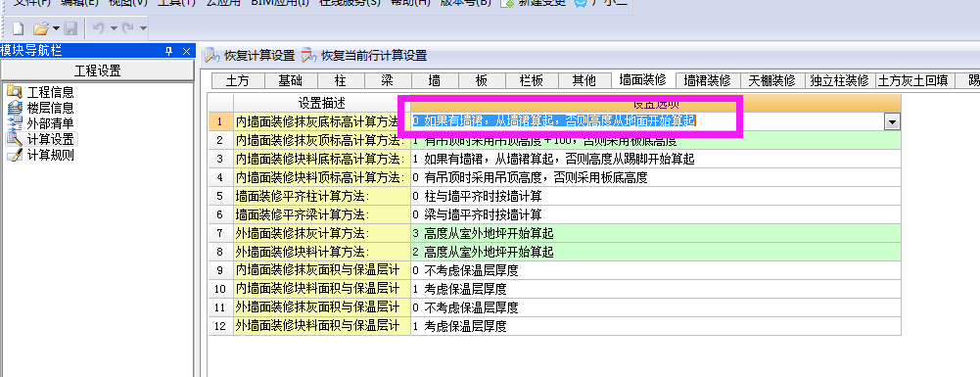The image size is (980, 377).
Task: Open the row 1 option dropdown arrow
Action: (x=892, y=122)
